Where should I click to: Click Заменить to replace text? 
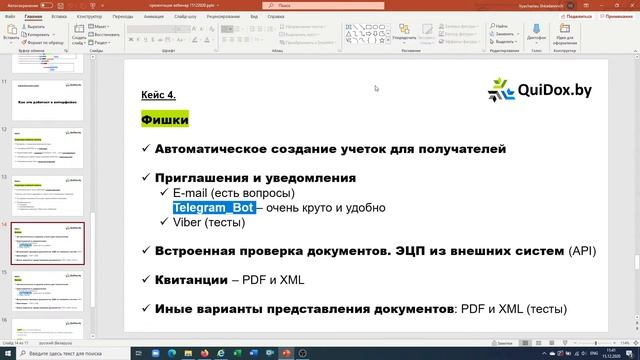coord(502,34)
